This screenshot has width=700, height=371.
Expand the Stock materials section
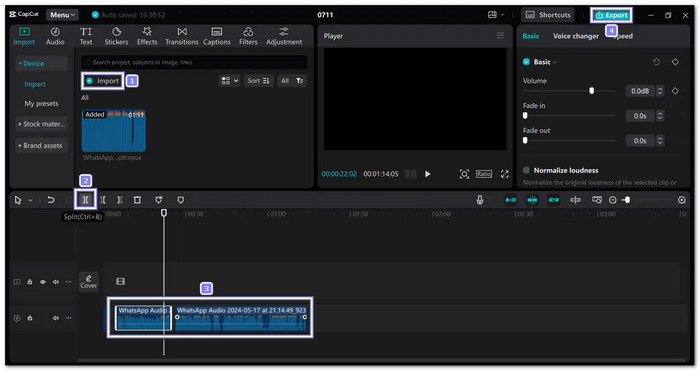coord(42,124)
